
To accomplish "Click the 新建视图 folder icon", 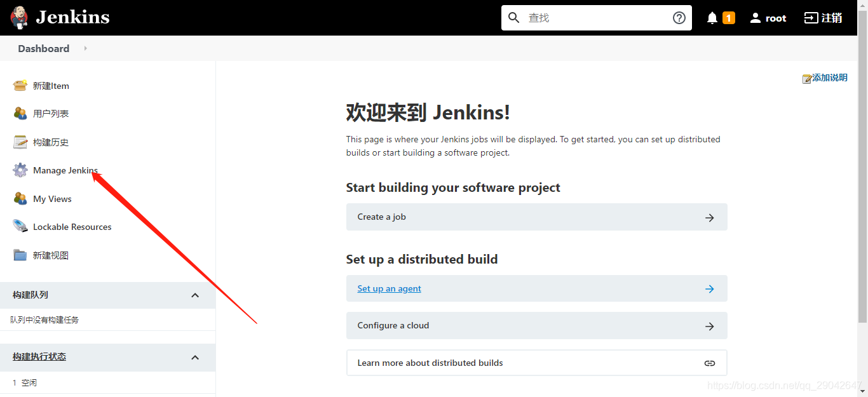I will click(x=20, y=255).
